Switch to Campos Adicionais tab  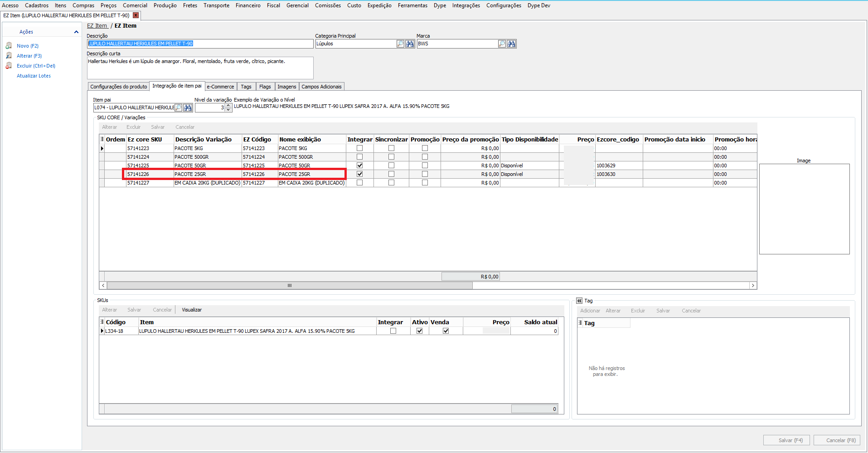[321, 87]
